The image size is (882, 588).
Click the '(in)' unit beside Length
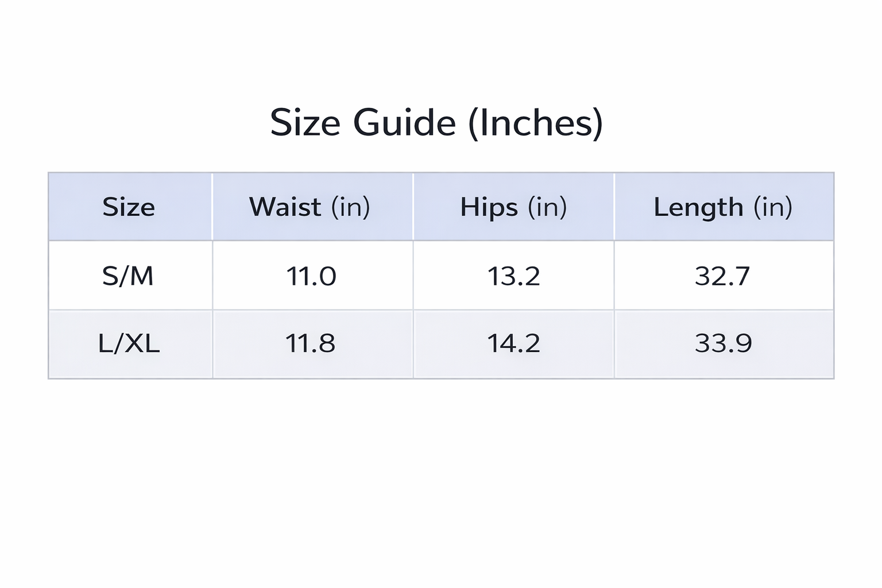[x=773, y=207]
